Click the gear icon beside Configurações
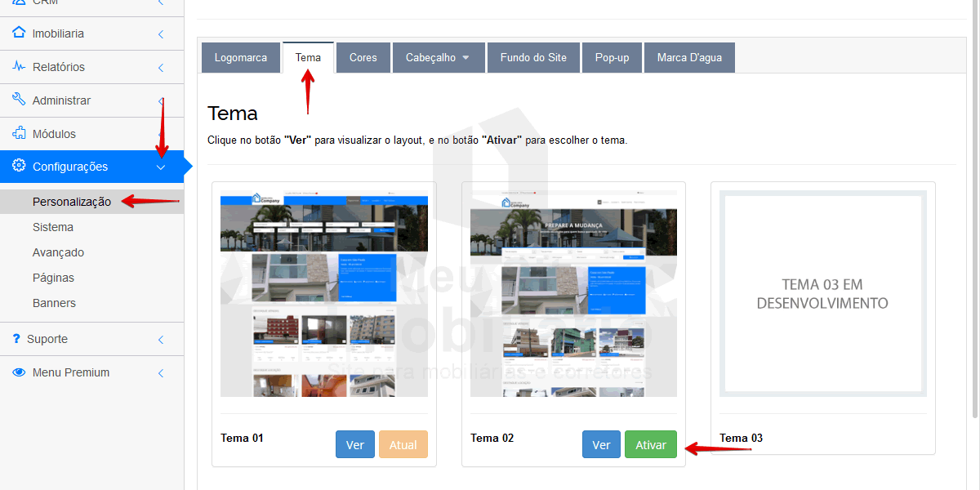The height and width of the screenshot is (490, 980). (19, 167)
